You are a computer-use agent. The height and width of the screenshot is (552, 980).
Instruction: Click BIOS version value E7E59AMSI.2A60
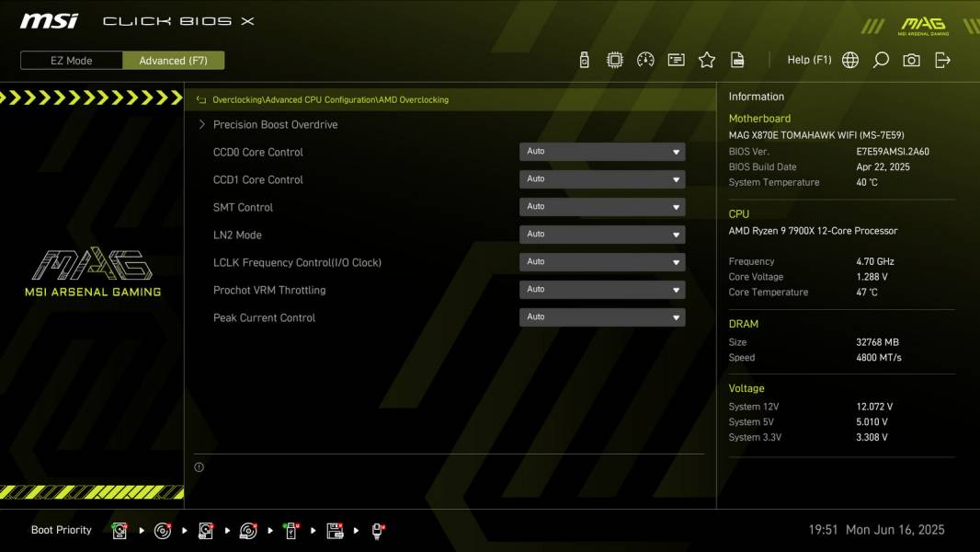click(893, 151)
